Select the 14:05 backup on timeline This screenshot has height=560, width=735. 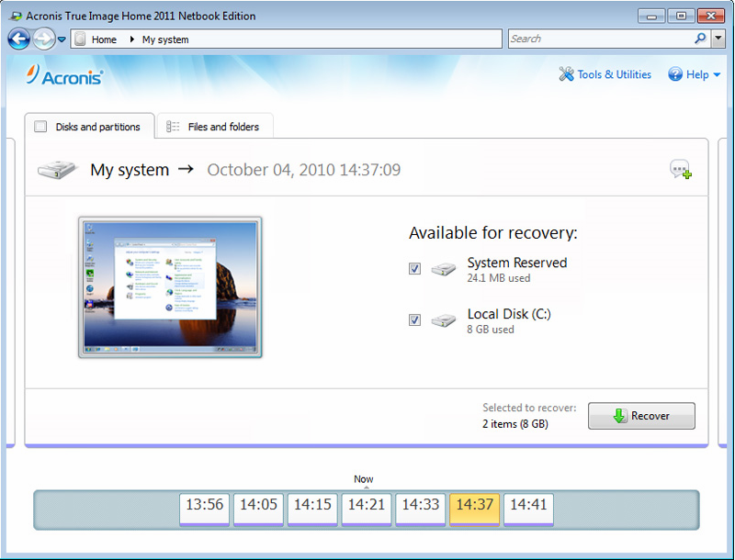click(x=259, y=509)
